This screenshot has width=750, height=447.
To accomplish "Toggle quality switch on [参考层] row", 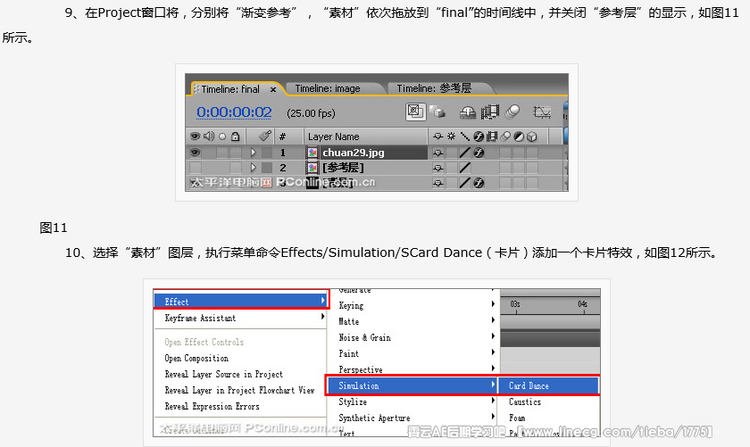I will click(464, 168).
